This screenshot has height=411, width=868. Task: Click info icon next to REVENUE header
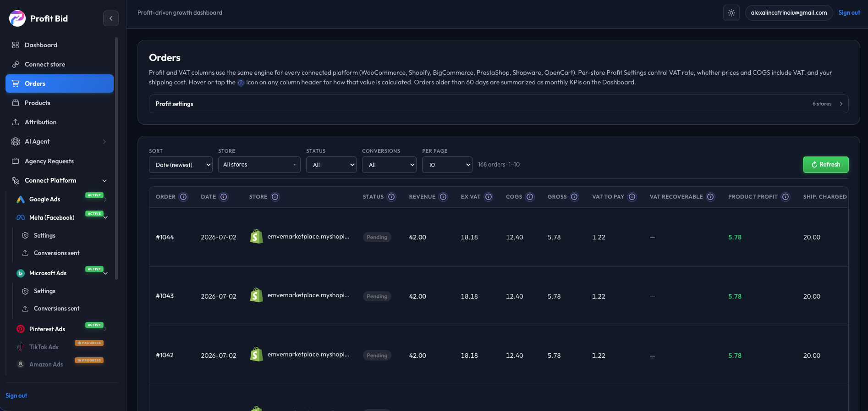(443, 197)
